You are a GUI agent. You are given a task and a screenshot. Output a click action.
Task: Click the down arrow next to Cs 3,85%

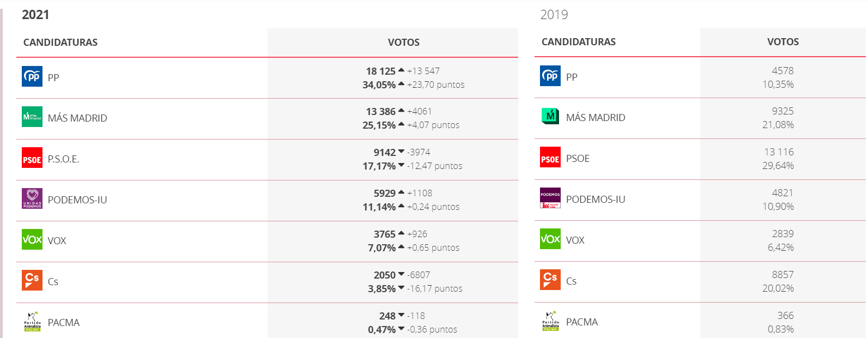[402, 288]
